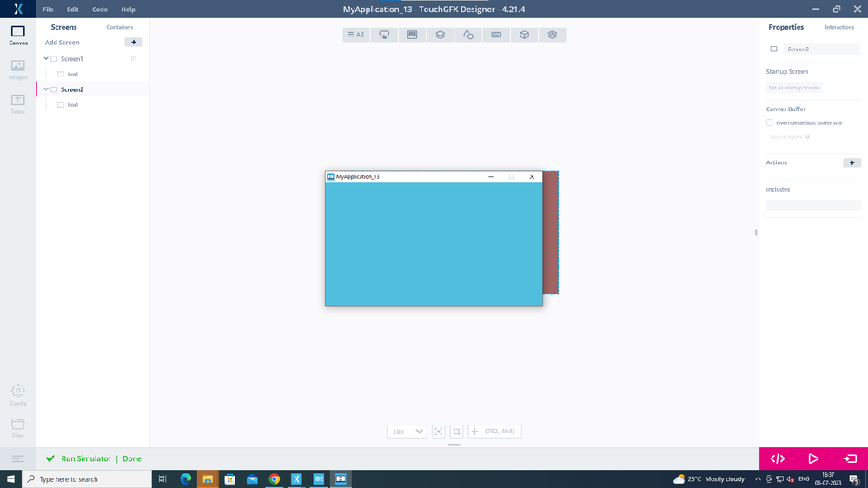Image resolution: width=868 pixels, height=488 pixels.
Task: Open Google Chrome from taskbar
Action: [274, 479]
